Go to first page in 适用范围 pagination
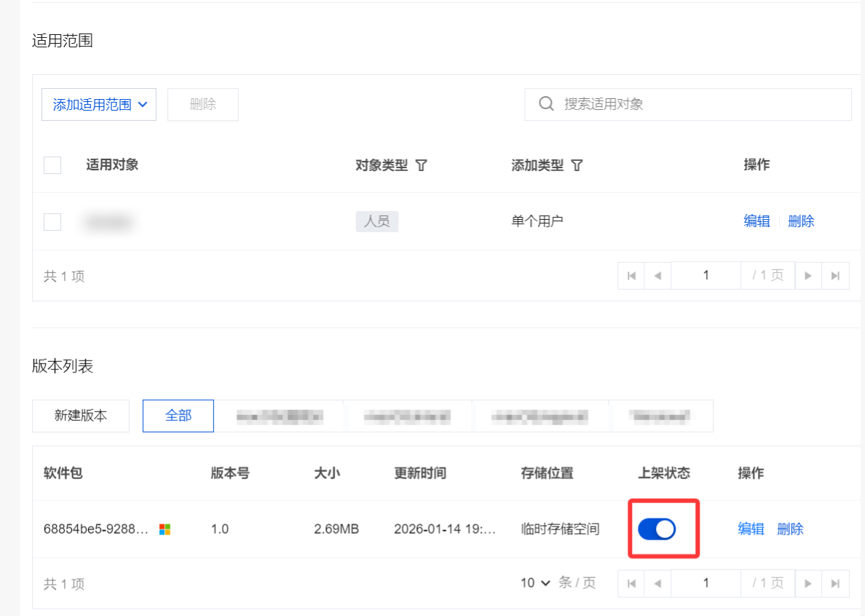Image resolution: width=865 pixels, height=616 pixels. click(x=631, y=276)
